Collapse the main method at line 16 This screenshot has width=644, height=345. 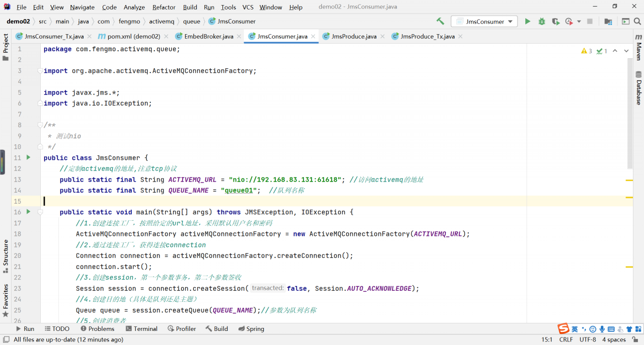coord(40,212)
